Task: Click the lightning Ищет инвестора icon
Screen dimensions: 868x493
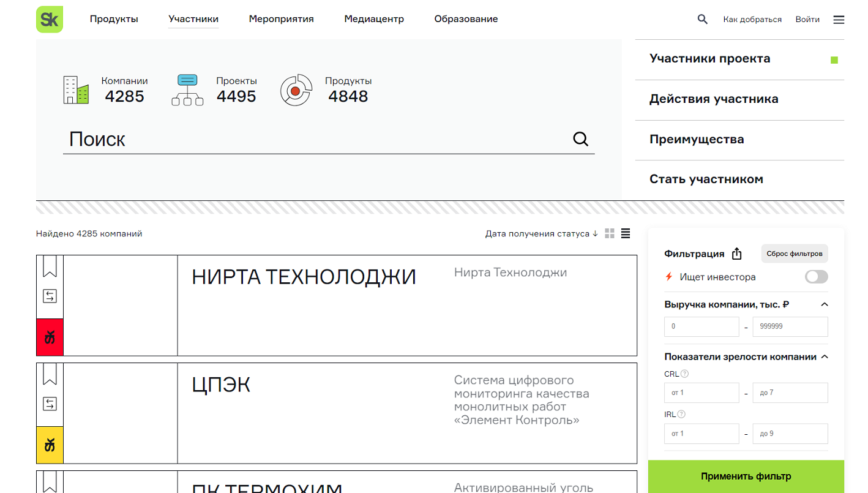Action: coord(669,277)
